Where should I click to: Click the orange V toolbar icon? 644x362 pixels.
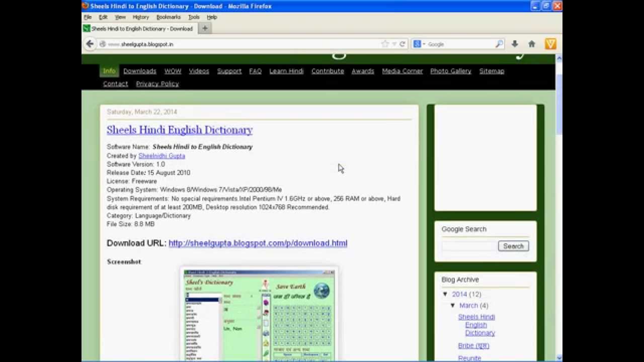pos(551,44)
